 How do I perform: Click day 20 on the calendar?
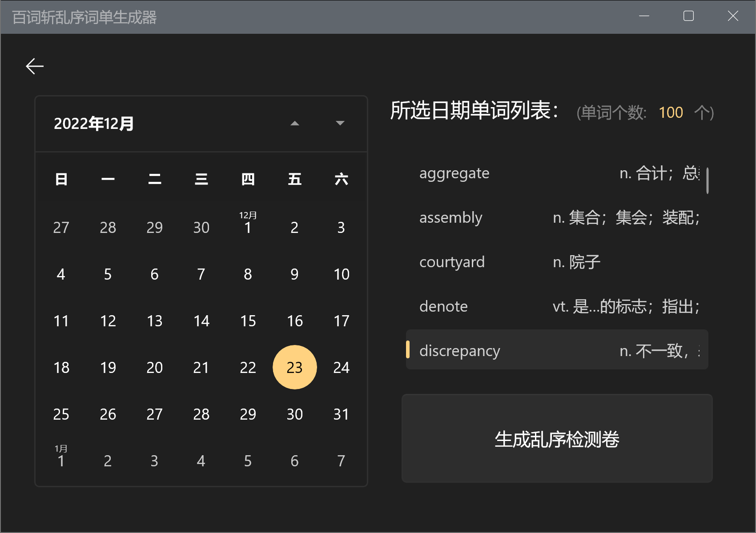(x=154, y=367)
